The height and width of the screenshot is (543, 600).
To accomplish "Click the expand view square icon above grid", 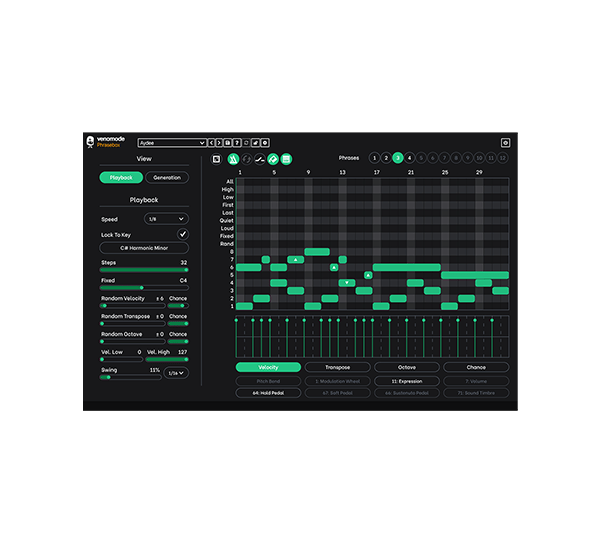I will point(216,159).
